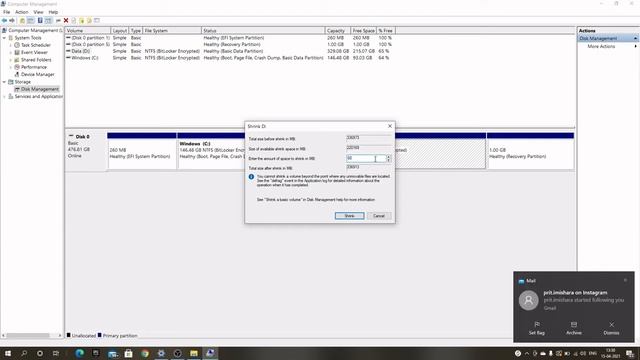Open Microsoft Store from the taskbar
640x360 pixels.
click(x=129, y=353)
